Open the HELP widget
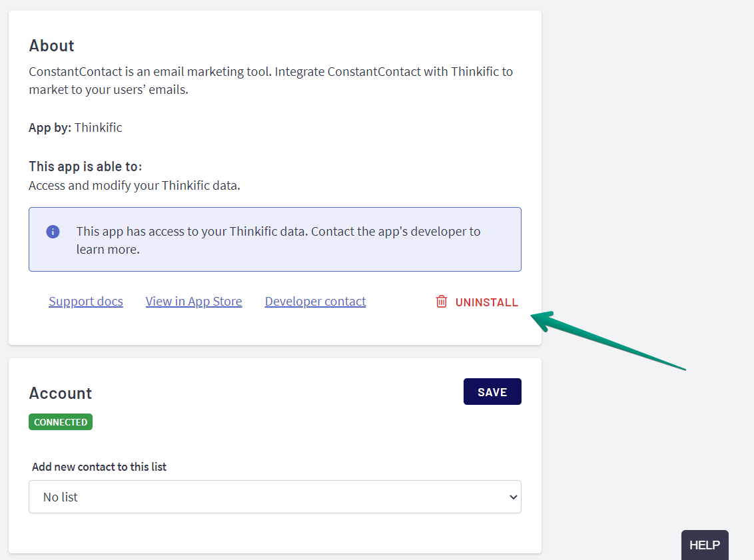The image size is (754, 560). click(x=705, y=545)
